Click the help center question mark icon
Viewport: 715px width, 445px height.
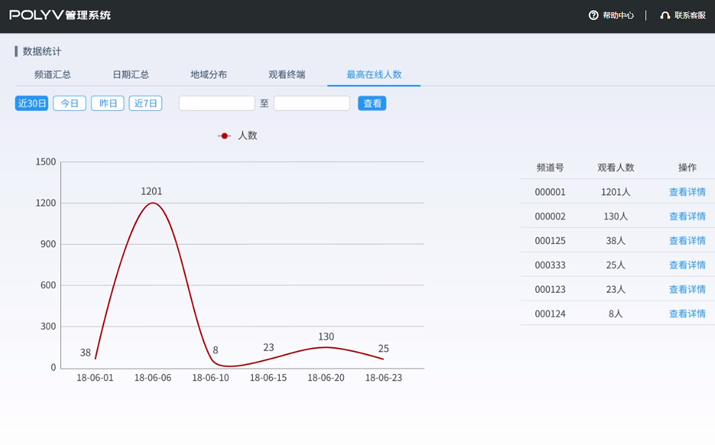(x=593, y=15)
